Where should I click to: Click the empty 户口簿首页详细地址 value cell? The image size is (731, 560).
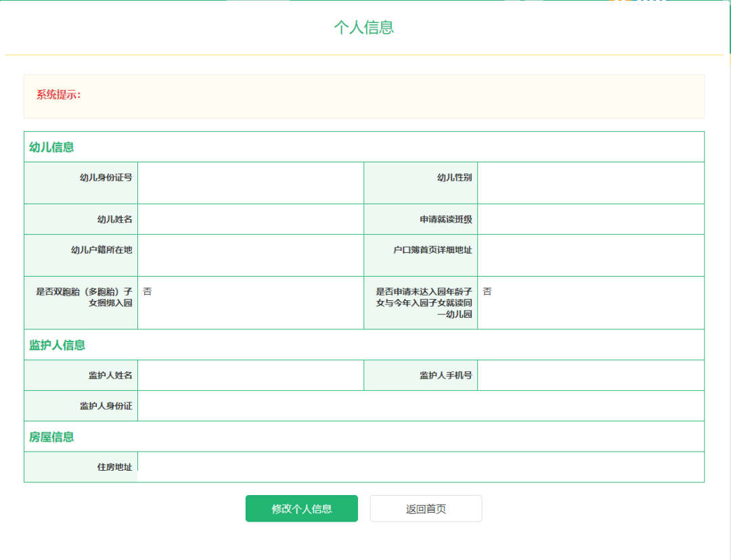click(590, 255)
